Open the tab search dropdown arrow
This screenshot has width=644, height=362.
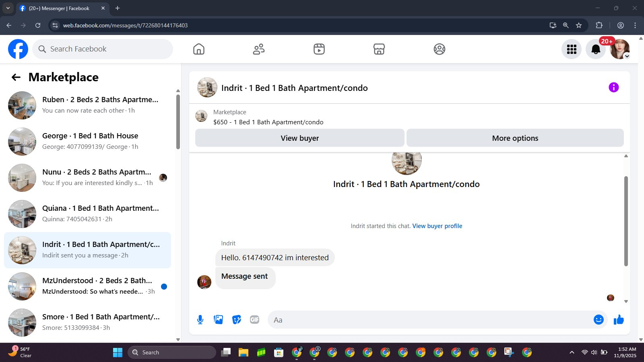(8, 8)
